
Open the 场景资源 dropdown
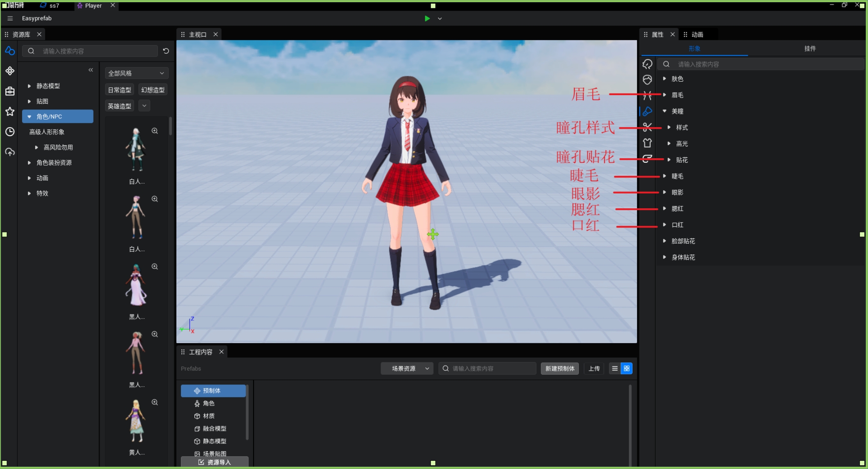pyautogui.click(x=407, y=369)
